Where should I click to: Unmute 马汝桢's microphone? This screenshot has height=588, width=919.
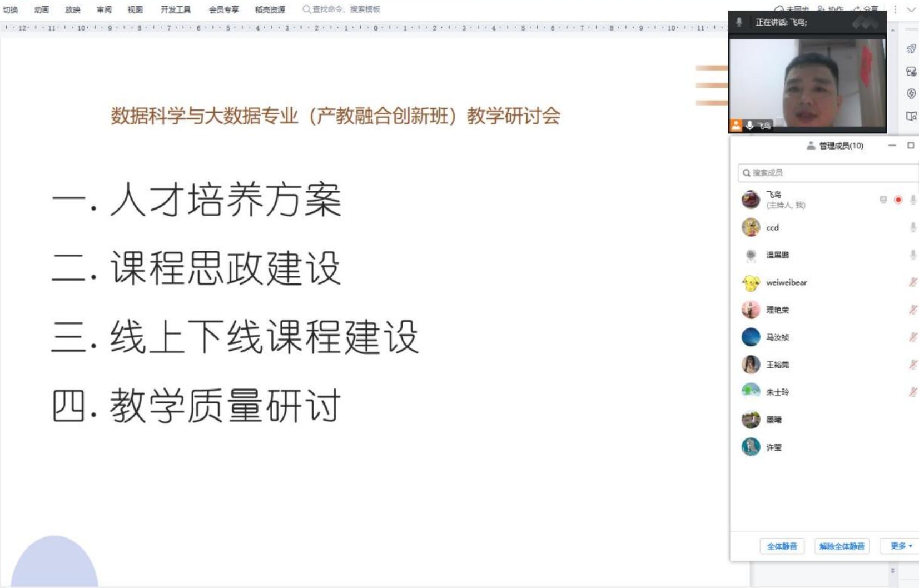coord(912,337)
